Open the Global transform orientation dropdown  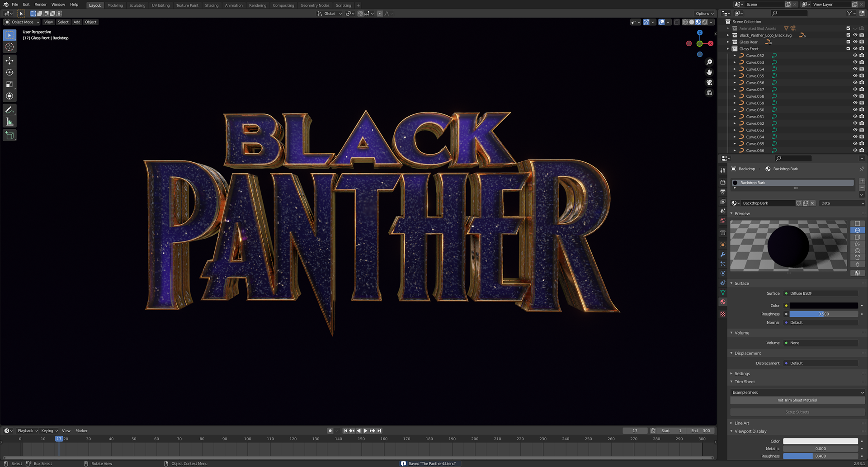click(330, 14)
